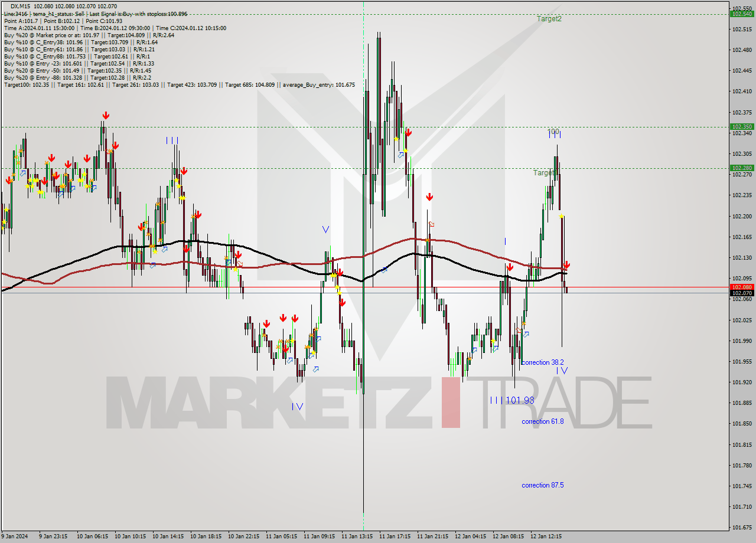Select the green 102.540 price tag
The width and height of the screenshot is (756, 543).
[742, 14]
